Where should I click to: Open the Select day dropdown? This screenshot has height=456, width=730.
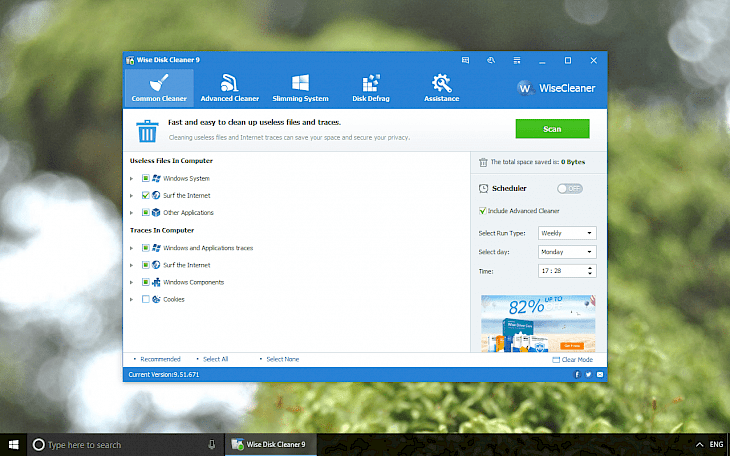(x=567, y=252)
